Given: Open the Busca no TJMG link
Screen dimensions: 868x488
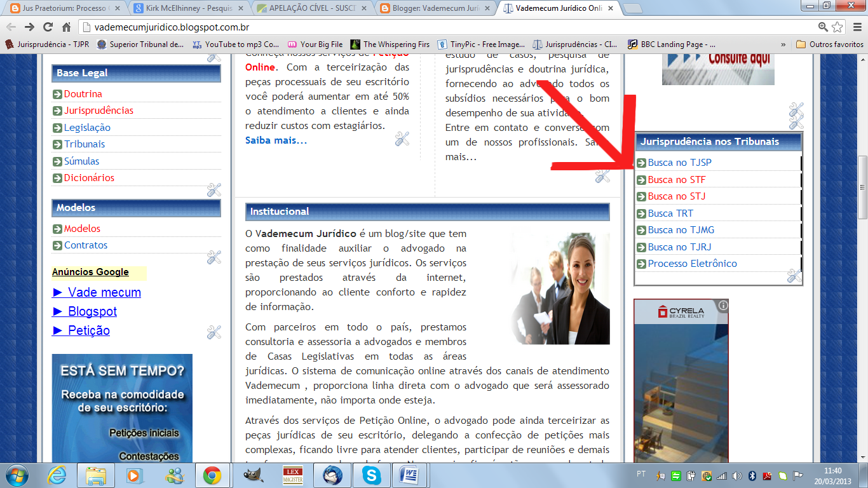Looking at the screenshot, I should [681, 230].
